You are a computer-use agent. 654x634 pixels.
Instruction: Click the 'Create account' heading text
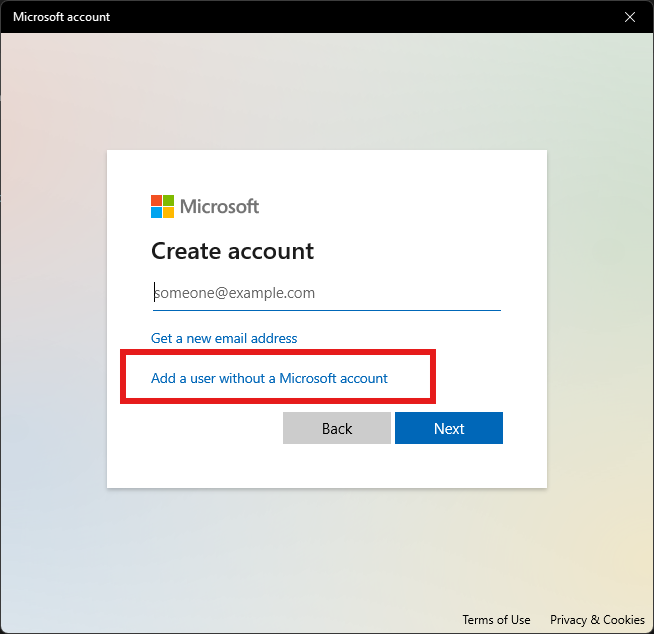click(x=232, y=251)
